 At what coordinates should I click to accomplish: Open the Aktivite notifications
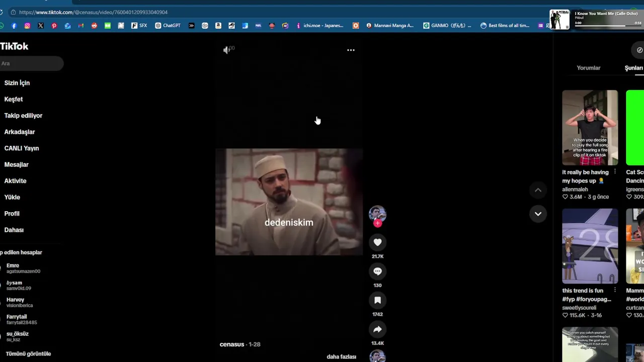pyautogui.click(x=15, y=181)
